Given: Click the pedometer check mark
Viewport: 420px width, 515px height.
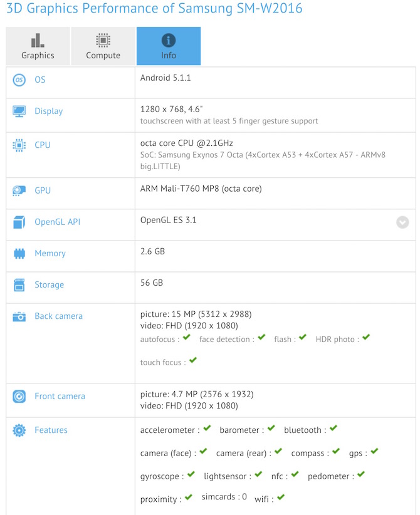Looking at the screenshot, I should tap(361, 474).
